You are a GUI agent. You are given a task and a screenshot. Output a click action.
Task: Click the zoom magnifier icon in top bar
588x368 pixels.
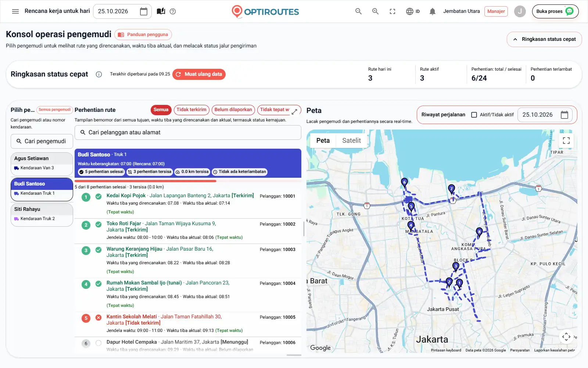tap(375, 11)
